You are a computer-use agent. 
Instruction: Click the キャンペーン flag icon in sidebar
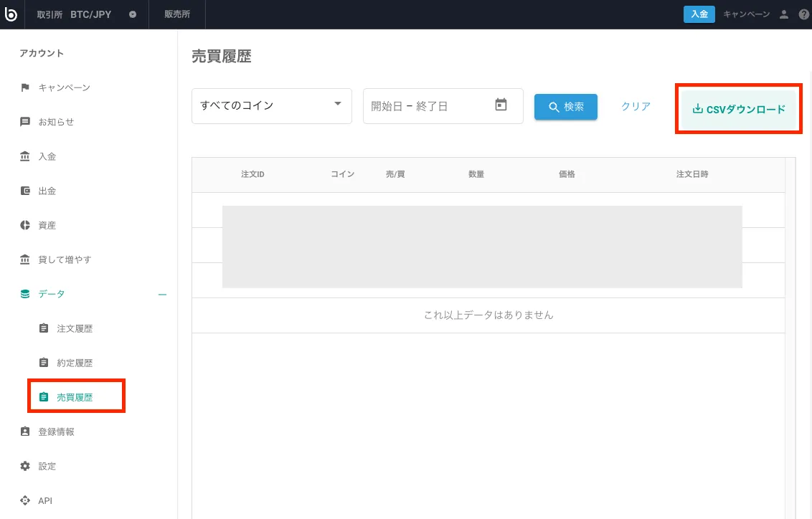(25, 87)
